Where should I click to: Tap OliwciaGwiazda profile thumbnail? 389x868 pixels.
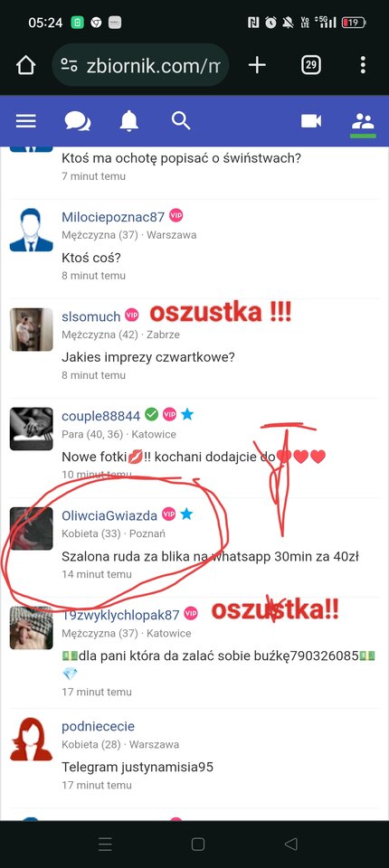[31, 529]
